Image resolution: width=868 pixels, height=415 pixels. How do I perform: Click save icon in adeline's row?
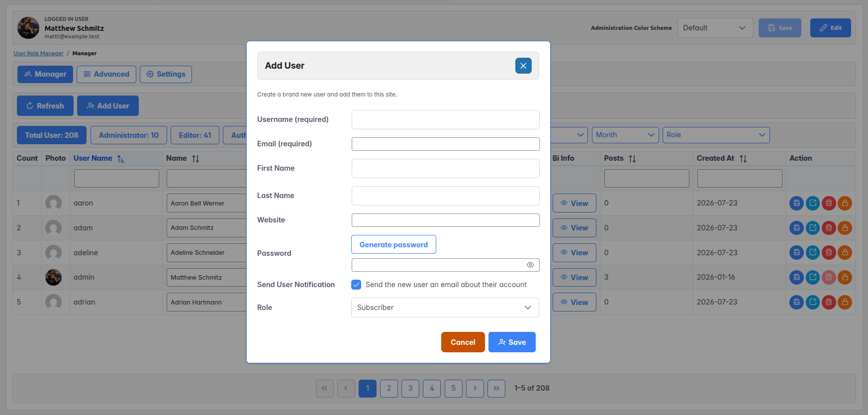tap(796, 252)
